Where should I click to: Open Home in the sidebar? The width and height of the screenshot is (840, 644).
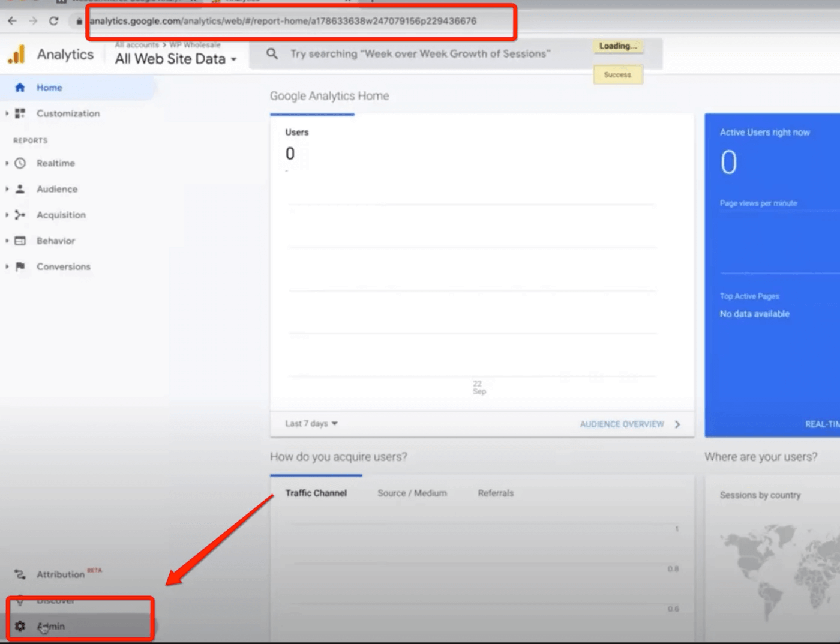tap(49, 88)
